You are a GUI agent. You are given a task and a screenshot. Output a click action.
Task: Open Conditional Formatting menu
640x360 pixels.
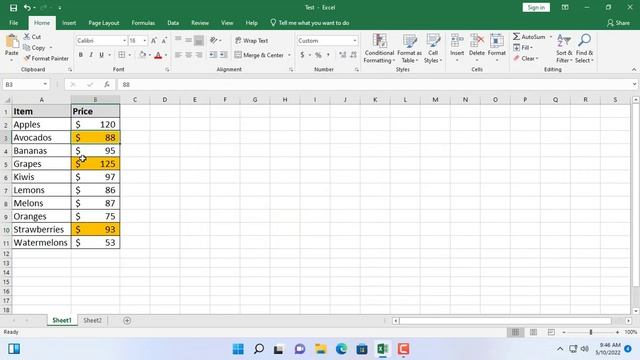point(379,48)
